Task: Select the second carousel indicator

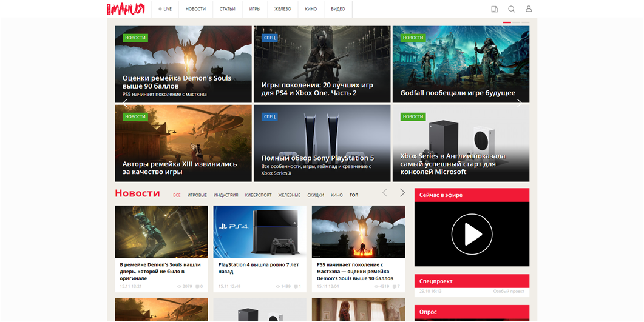Action: (x=517, y=22)
